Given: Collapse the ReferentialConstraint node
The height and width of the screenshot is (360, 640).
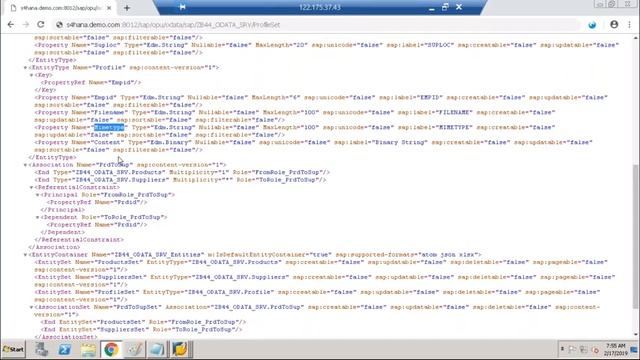Looking at the screenshot, I should tap(31, 187).
